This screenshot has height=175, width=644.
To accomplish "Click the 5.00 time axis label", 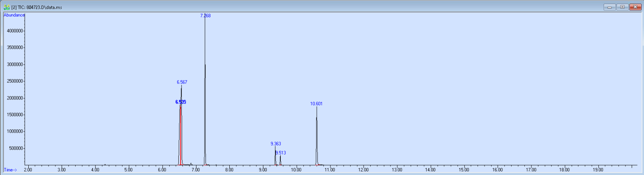I will [x=129, y=169].
